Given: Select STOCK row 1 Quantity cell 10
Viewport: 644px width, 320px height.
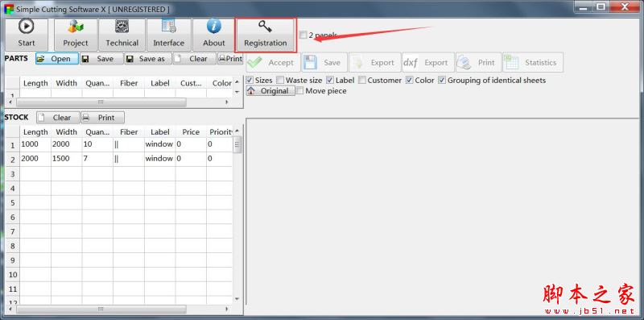Looking at the screenshot, I should tap(97, 144).
